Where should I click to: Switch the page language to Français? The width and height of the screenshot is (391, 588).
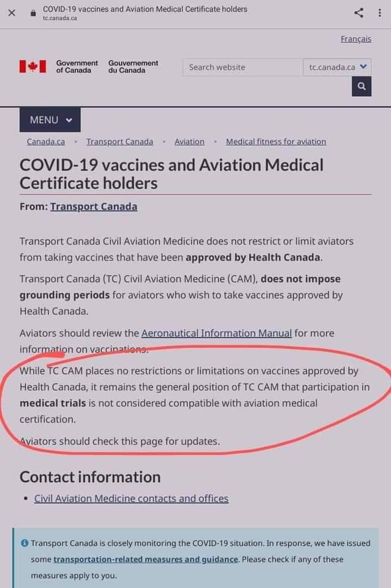tap(355, 39)
